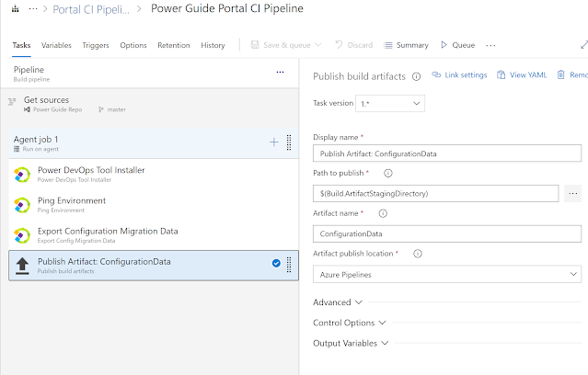Click the blue checkmark on Publish Artifact task

276,263
